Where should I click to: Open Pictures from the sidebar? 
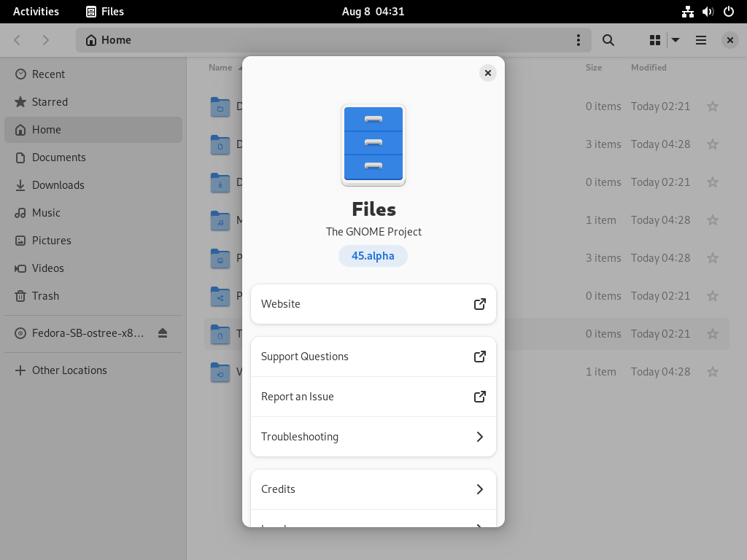tap(93, 240)
